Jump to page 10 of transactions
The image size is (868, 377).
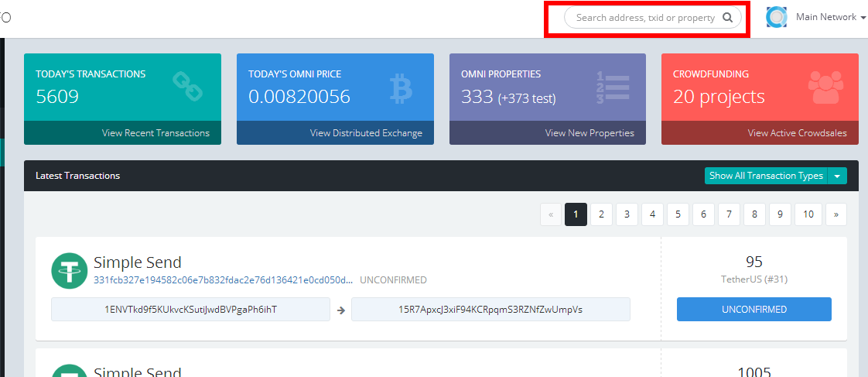(x=808, y=214)
